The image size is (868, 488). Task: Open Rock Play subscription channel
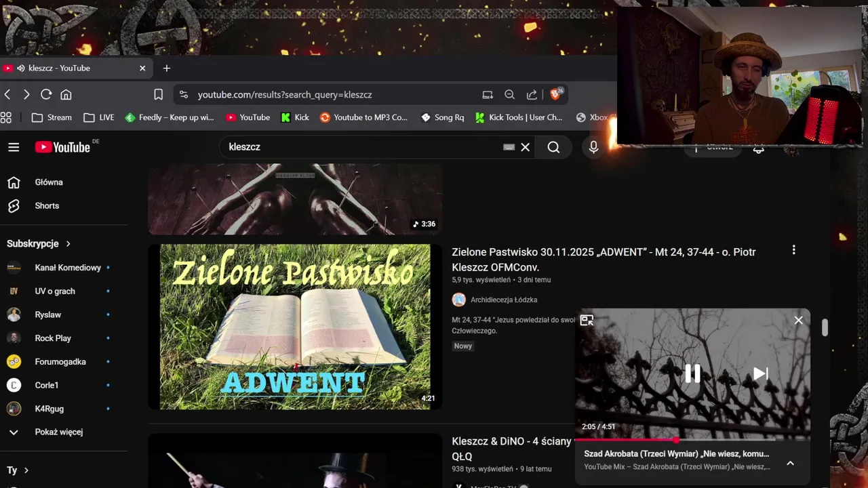[x=64, y=338]
